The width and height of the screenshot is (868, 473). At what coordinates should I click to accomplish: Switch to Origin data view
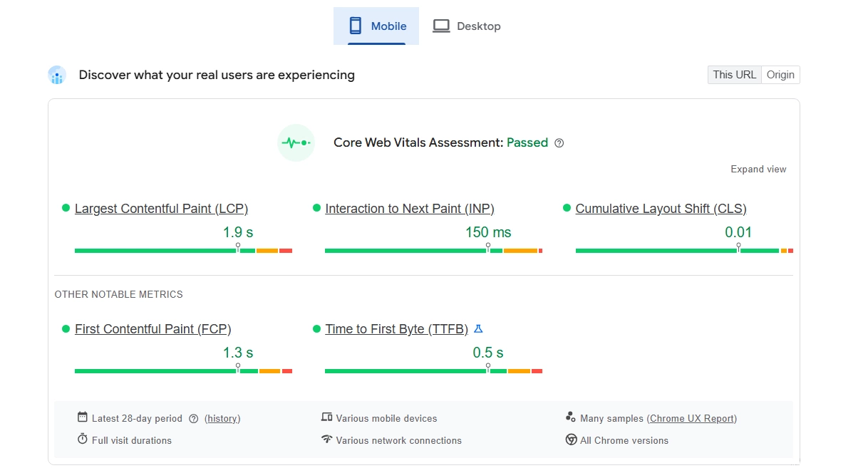780,75
